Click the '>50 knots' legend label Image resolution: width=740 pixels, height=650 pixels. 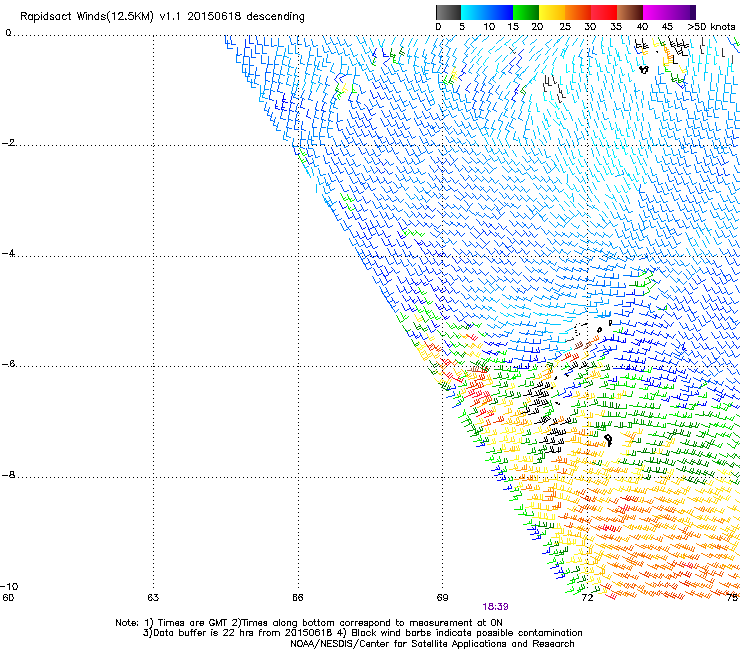click(x=712, y=27)
